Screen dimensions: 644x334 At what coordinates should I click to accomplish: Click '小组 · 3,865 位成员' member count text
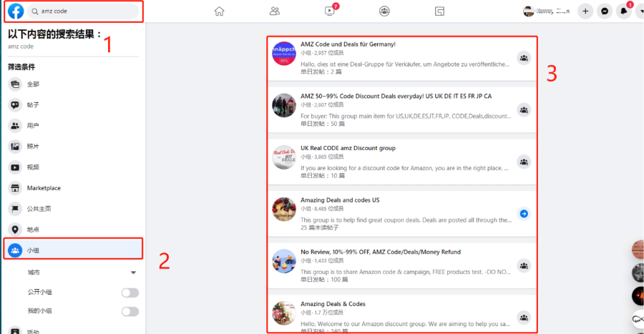(x=321, y=157)
